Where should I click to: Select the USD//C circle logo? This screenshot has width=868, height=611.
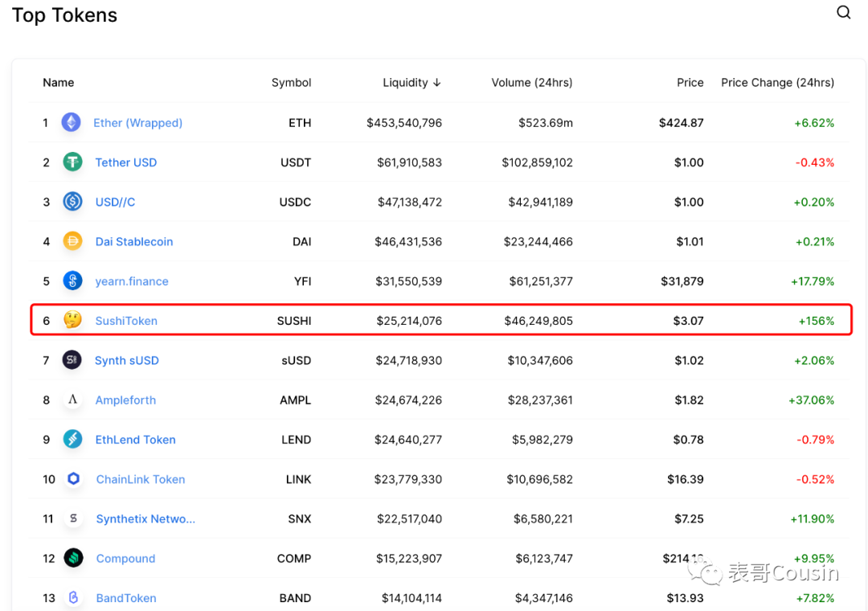click(x=72, y=201)
